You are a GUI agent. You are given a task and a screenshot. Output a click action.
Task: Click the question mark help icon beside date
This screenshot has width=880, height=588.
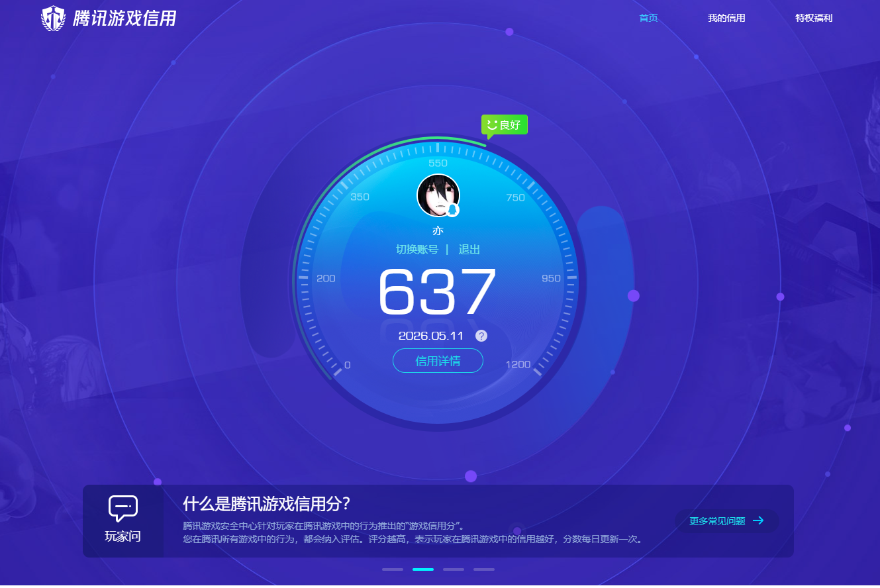coord(481,336)
